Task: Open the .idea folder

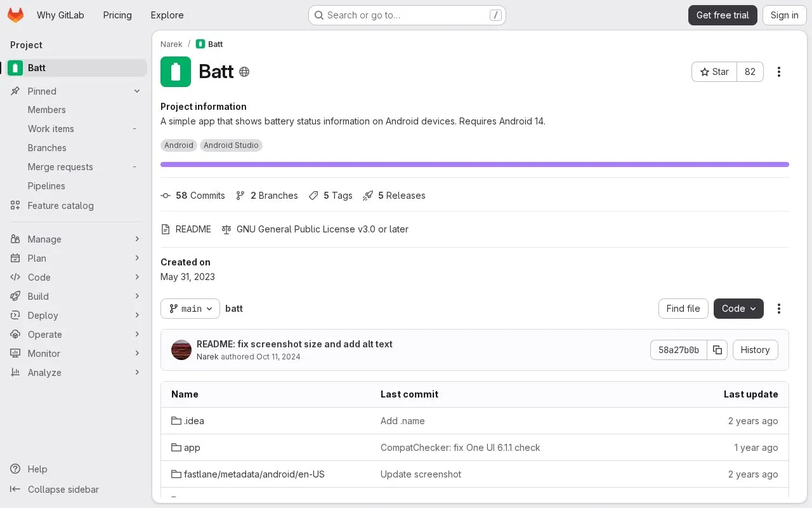Action: [188, 421]
